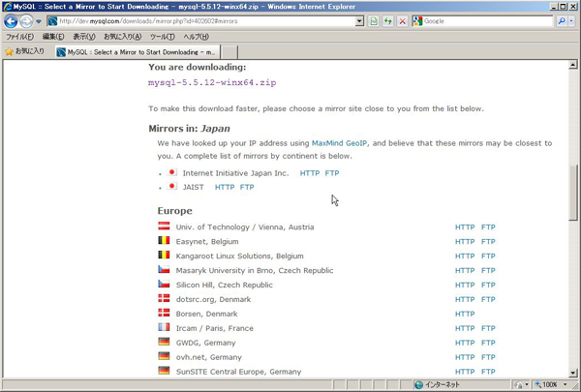Click the vertical scrollbar up arrow

click(x=573, y=65)
